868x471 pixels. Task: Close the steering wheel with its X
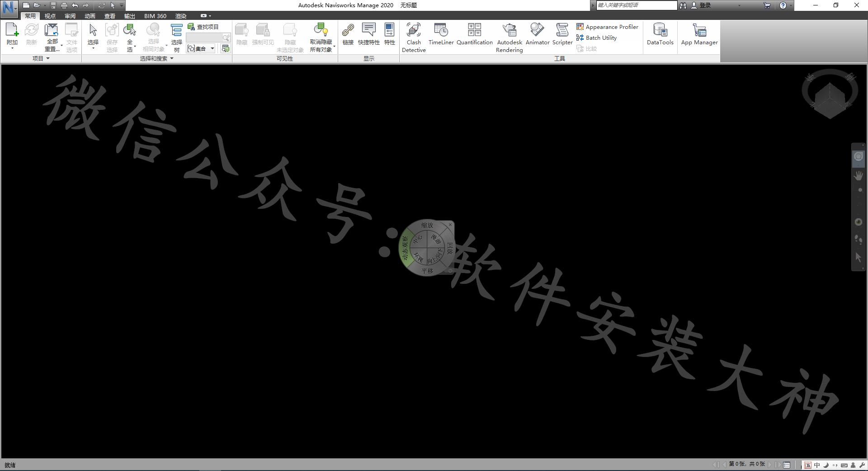450,225
